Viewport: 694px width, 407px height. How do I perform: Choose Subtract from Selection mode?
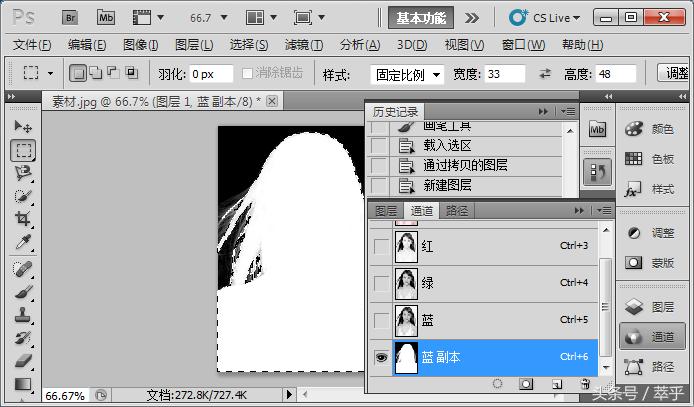click(113, 72)
